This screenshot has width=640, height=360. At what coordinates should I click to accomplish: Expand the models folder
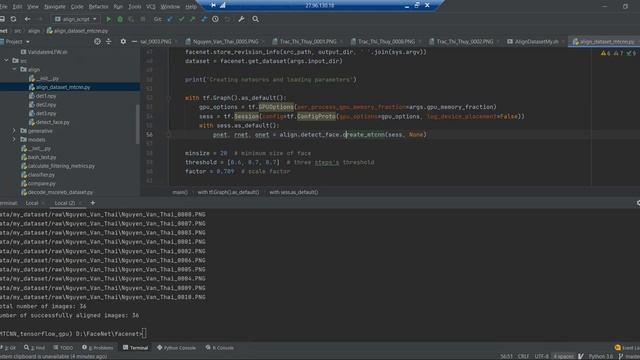[14, 140]
